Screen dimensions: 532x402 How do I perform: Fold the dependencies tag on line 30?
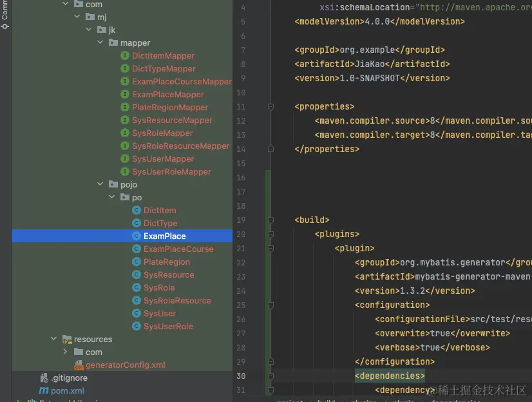(x=271, y=376)
